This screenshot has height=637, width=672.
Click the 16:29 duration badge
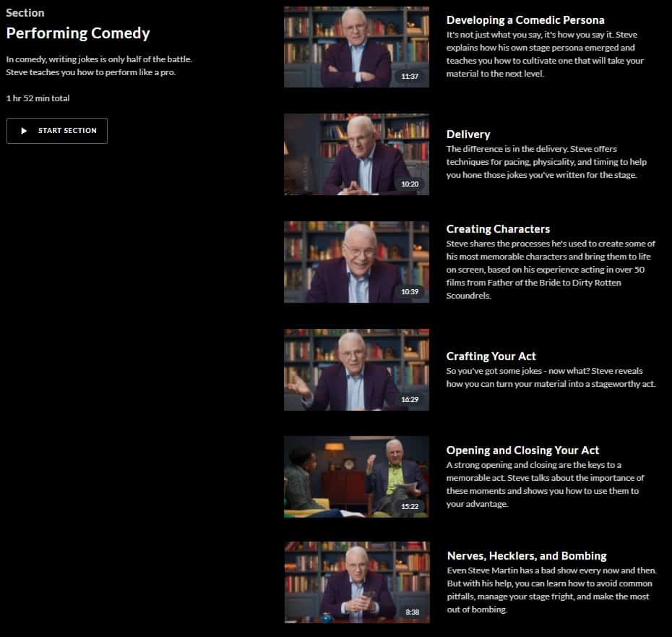(x=410, y=399)
